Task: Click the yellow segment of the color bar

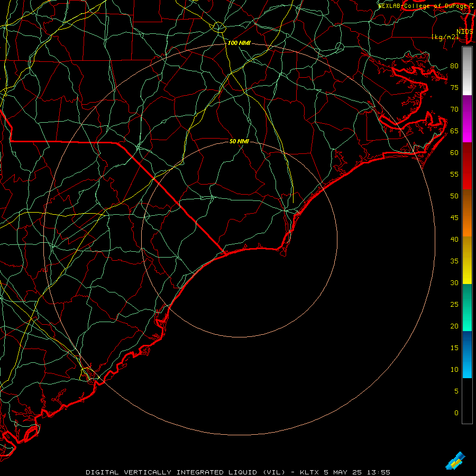Action: [467, 260]
